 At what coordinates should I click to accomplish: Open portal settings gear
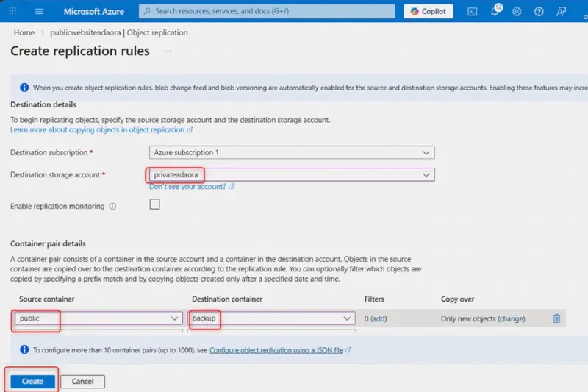coord(517,12)
